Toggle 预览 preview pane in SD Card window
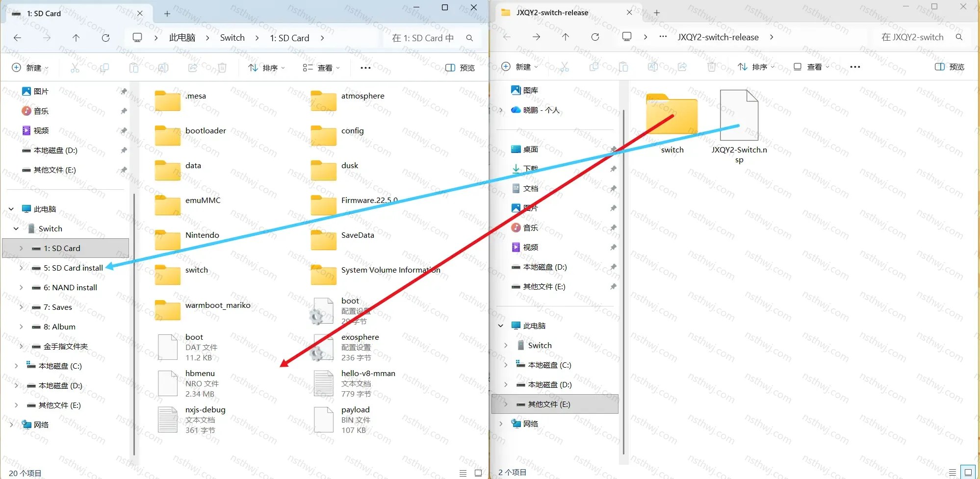The width and height of the screenshot is (980, 479). pos(460,68)
